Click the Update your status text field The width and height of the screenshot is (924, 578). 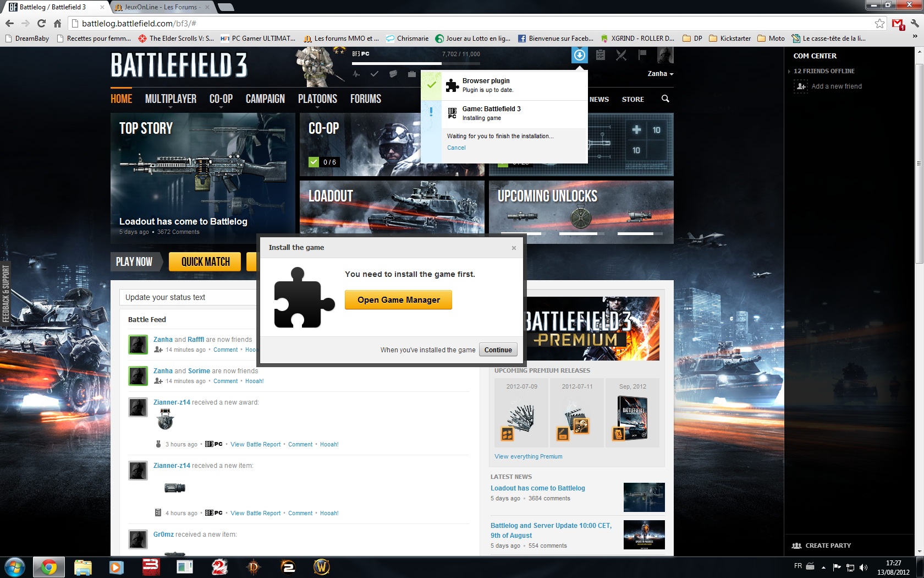(x=188, y=297)
